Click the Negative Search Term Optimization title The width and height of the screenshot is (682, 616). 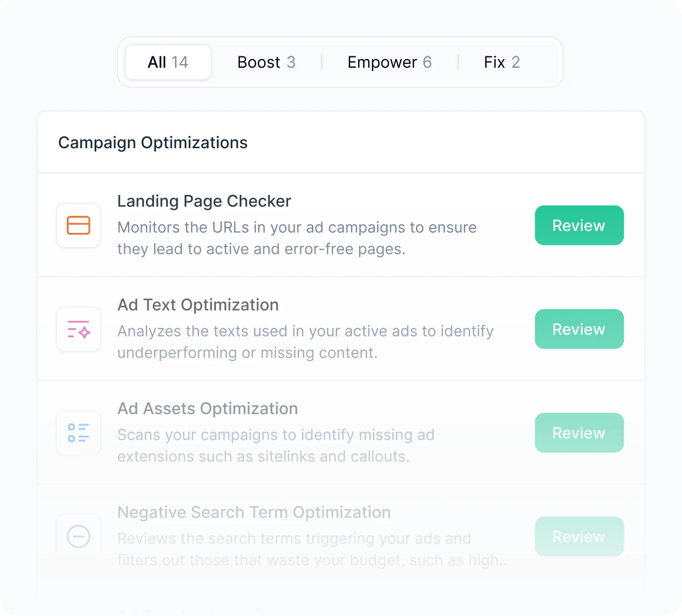(254, 512)
